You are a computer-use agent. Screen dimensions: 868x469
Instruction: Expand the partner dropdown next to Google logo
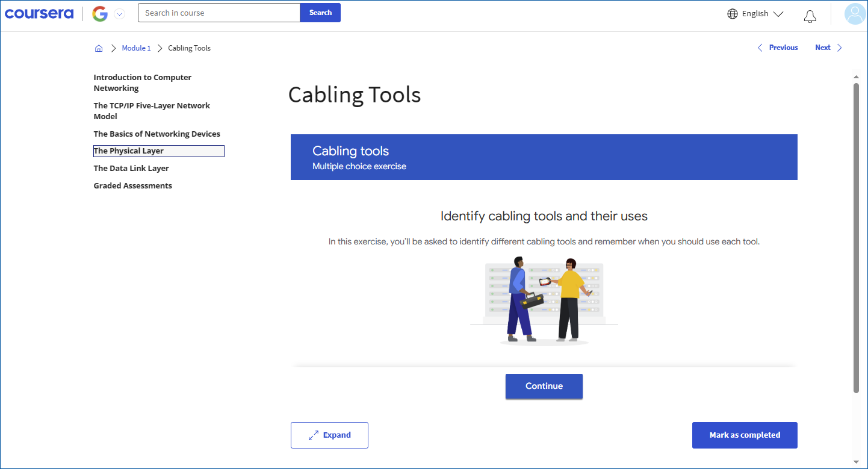click(x=120, y=14)
